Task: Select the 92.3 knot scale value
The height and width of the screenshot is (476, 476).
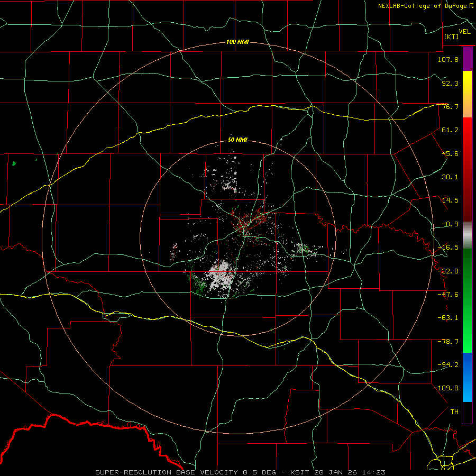Action: click(450, 83)
